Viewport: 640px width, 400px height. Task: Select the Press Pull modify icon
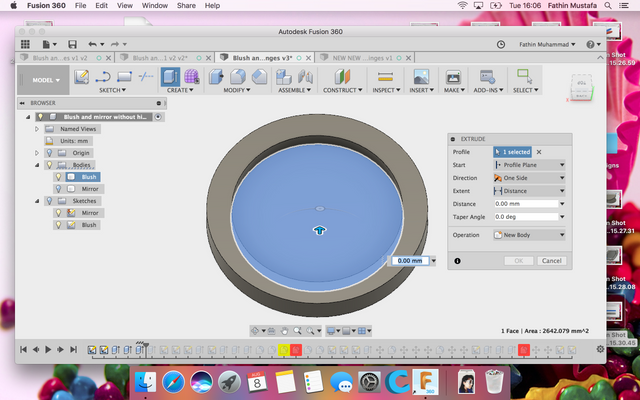pos(216,77)
